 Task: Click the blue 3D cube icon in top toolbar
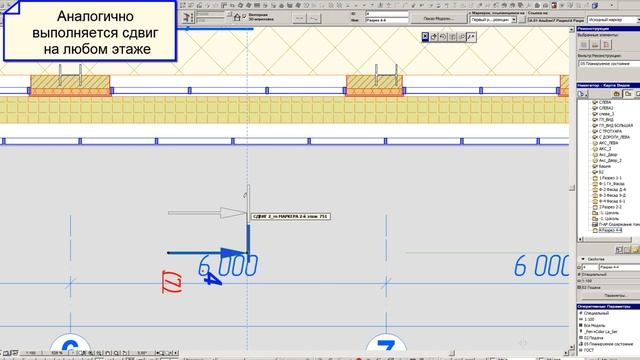(595, 5)
